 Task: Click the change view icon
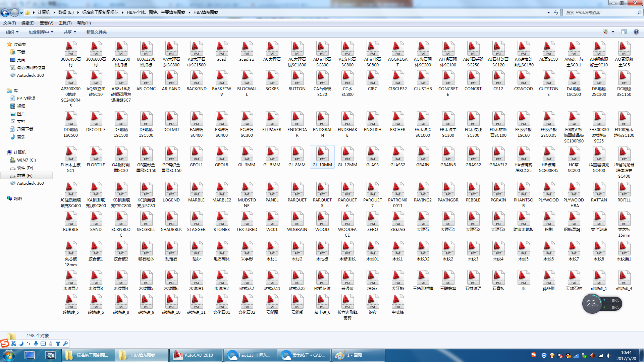coord(605,32)
